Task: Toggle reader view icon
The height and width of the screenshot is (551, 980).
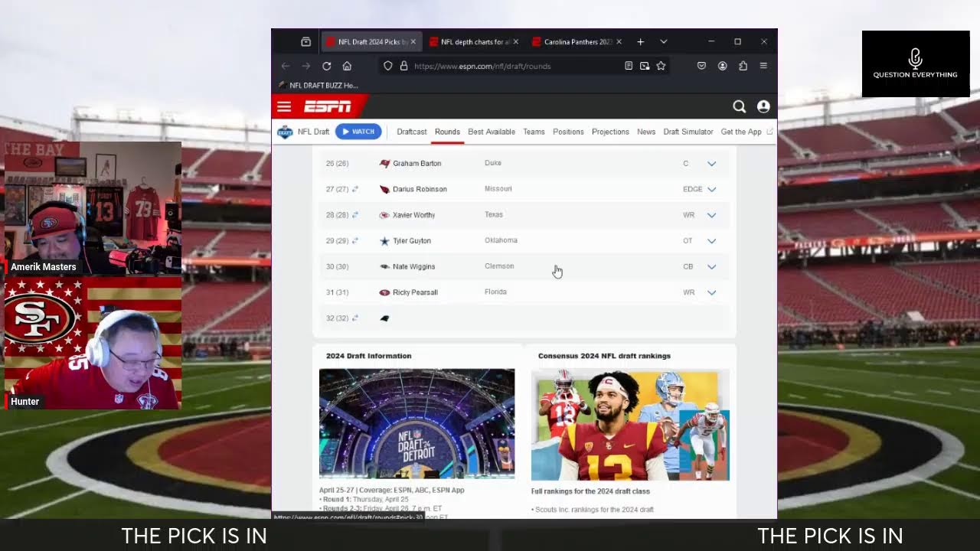Action: pos(629,66)
